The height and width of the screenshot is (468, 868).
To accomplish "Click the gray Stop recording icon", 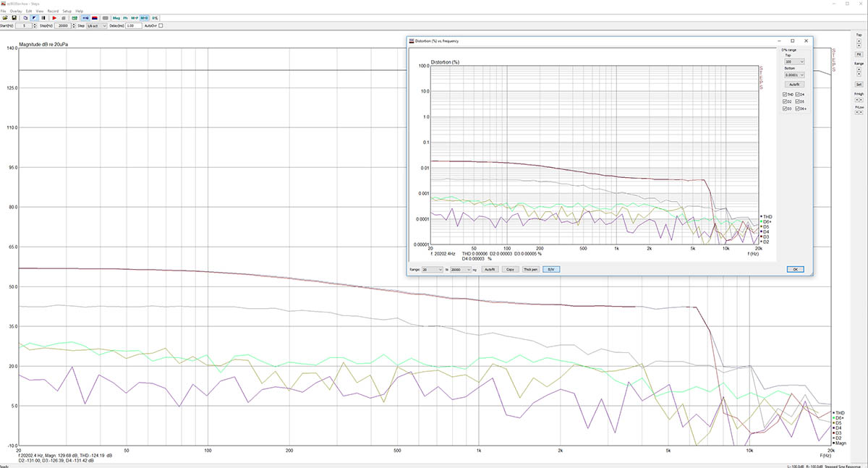I will (63, 18).
